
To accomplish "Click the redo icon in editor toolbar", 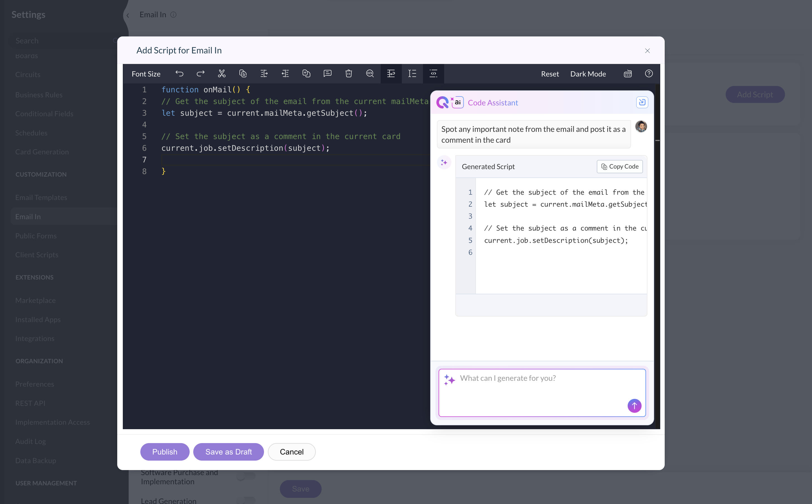I will pyautogui.click(x=200, y=74).
